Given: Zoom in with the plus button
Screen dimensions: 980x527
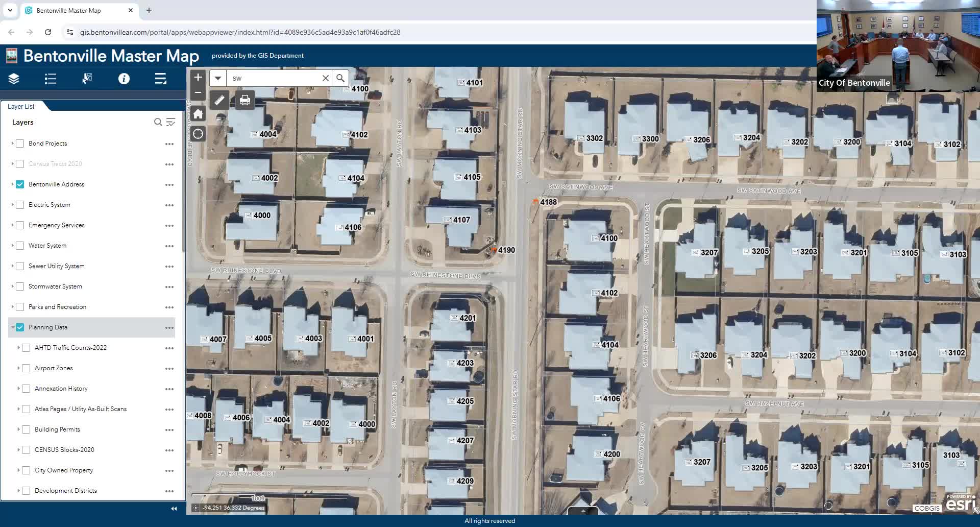Looking at the screenshot, I should pos(198,77).
